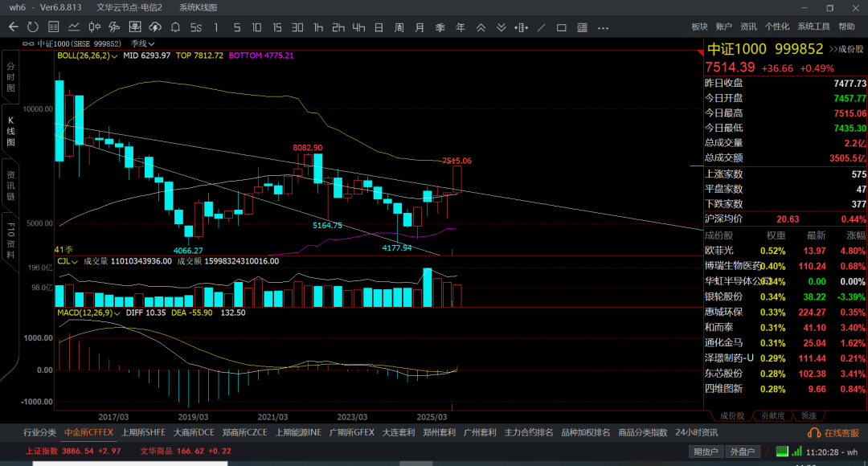Click the green grid status icon
This screenshot has width=868, height=466.
click(x=782, y=452)
